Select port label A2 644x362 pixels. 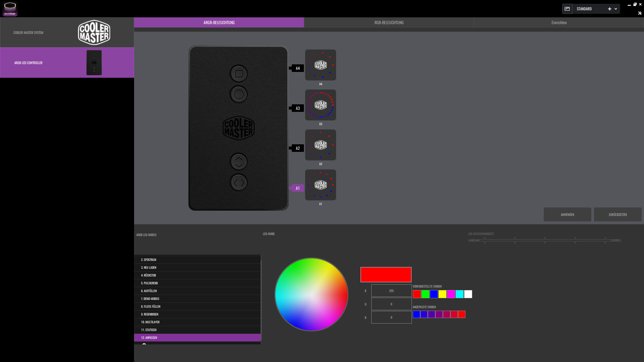click(298, 148)
